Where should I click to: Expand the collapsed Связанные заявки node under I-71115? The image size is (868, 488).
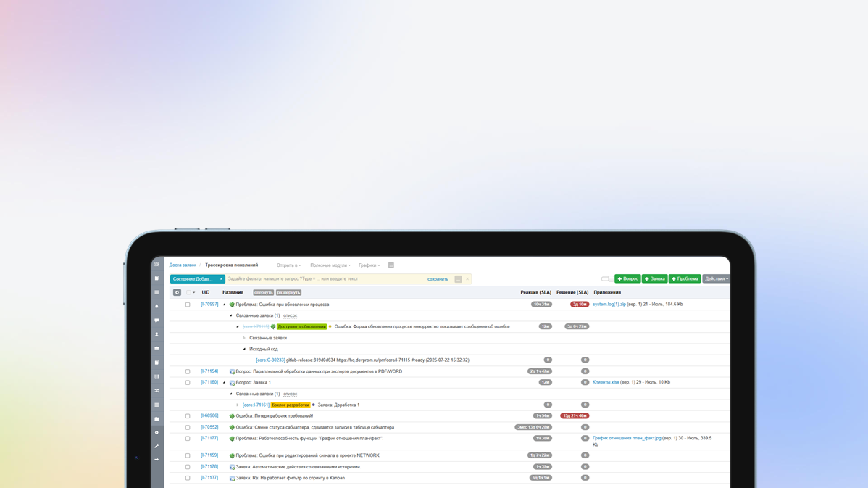[x=244, y=338]
